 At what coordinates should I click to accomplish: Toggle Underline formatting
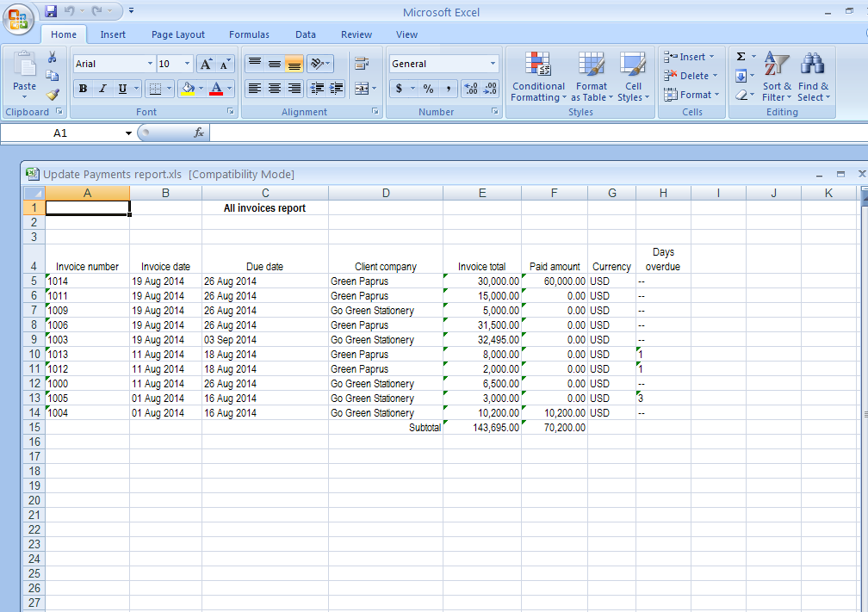point(122,89)
